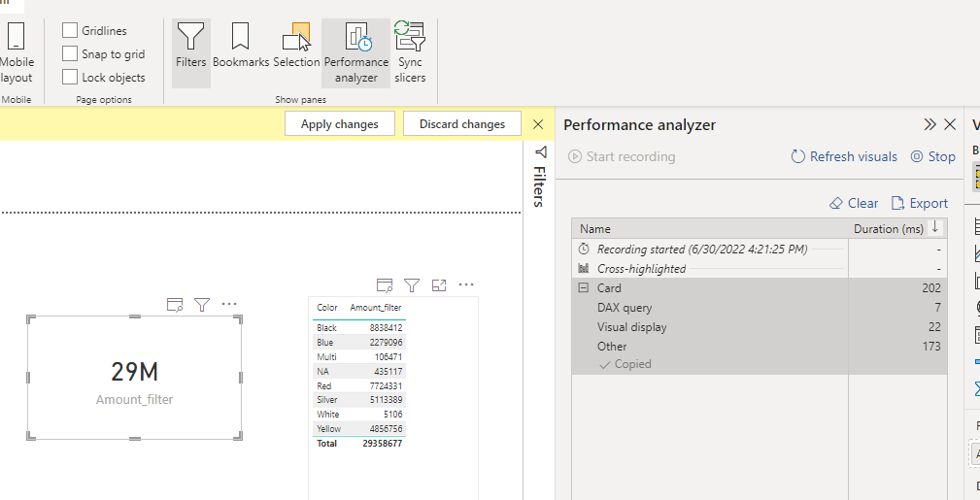
Task: Collapse the Performance analyzer pane
Action: coord(929,124)
